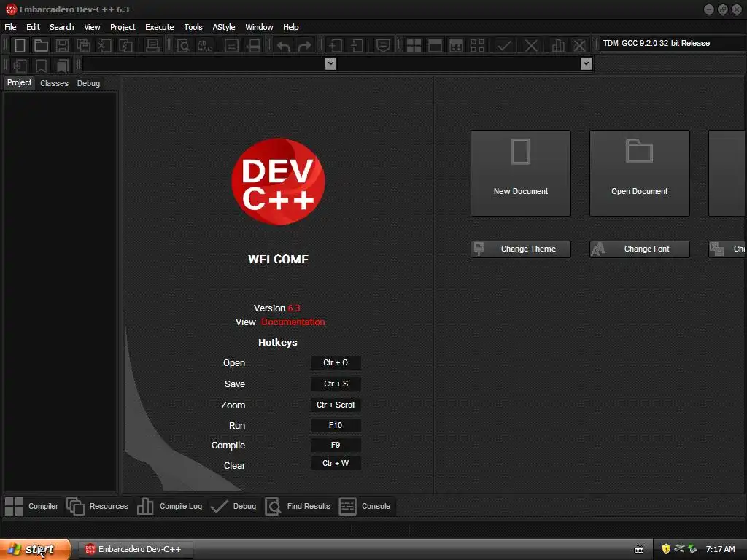The height and width of the screenshot is (560, 747).
Task: Click the New Document tile
Action: coord(521,174)
